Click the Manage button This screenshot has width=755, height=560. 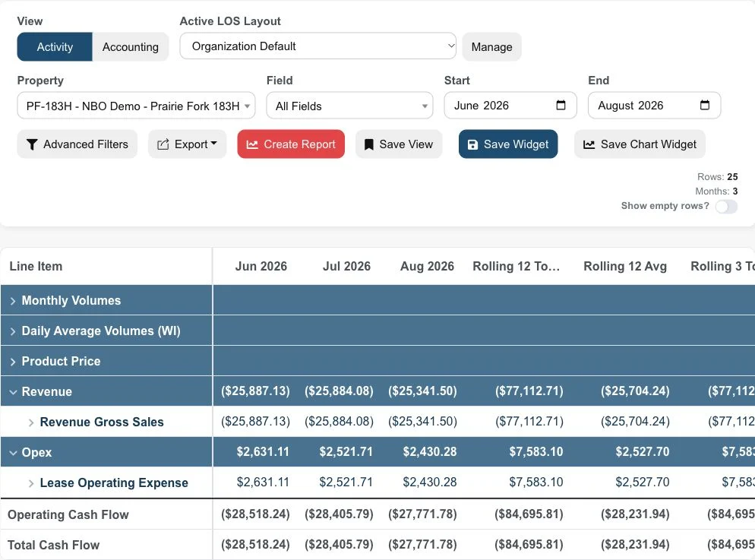(x=491, y=46)
